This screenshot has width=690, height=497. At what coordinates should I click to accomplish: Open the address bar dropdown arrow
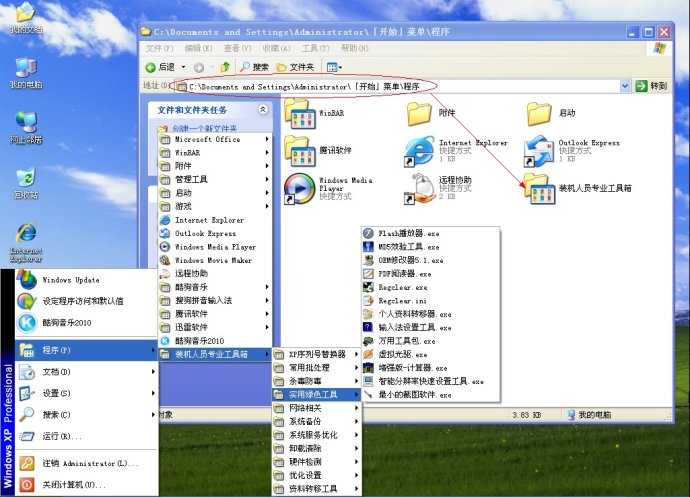[624, 86]
